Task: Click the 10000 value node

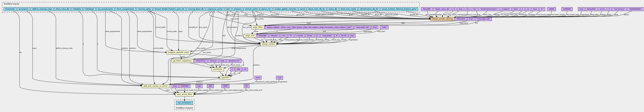Action: coord(551,9)
